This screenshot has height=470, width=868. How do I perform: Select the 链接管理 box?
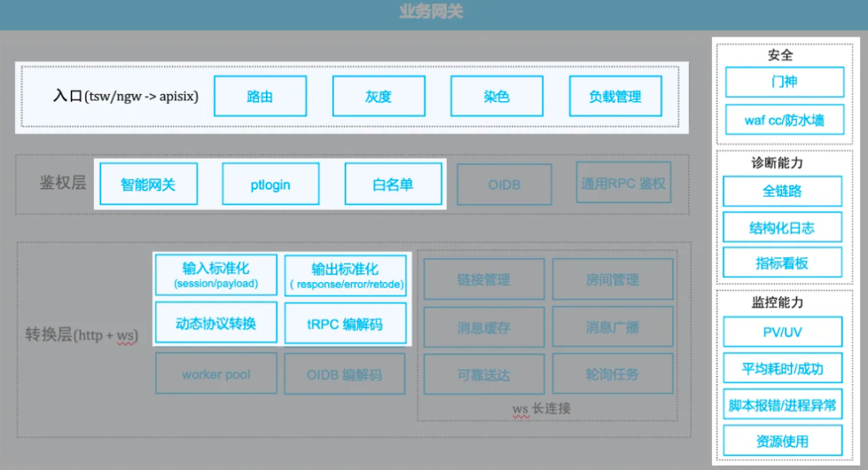tap(484, 280)
